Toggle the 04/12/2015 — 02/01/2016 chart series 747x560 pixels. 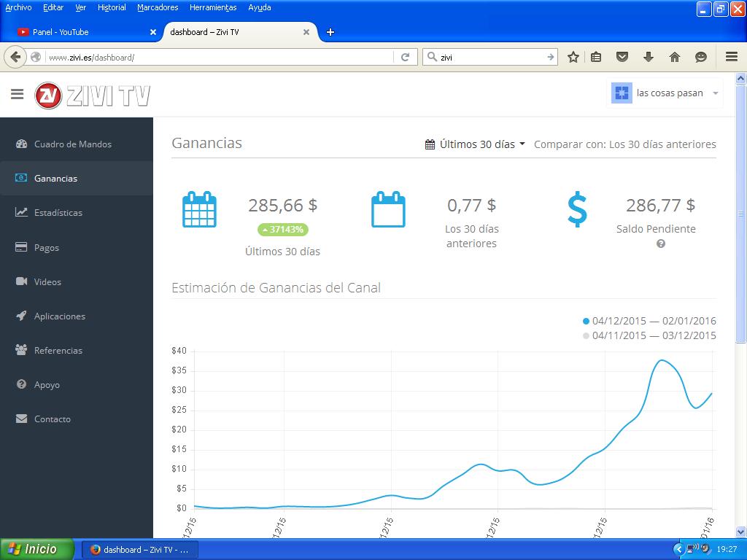point(649,321)
